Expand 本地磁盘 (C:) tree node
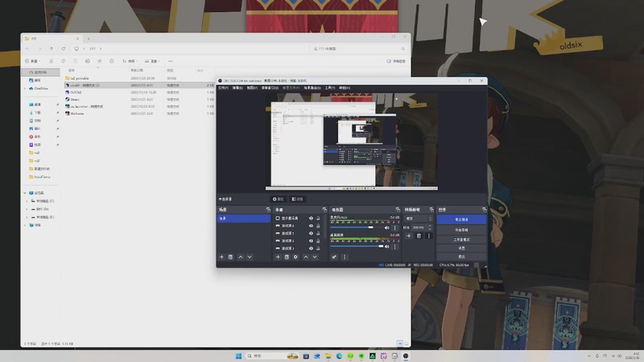Screen dimensions: 644x362 click(27, 201)
